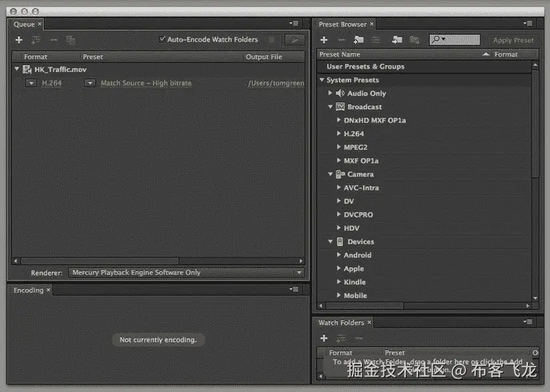Open Renderer Mercury Playback Engine dropdown

pyautogui.click(x=186, y=273)
